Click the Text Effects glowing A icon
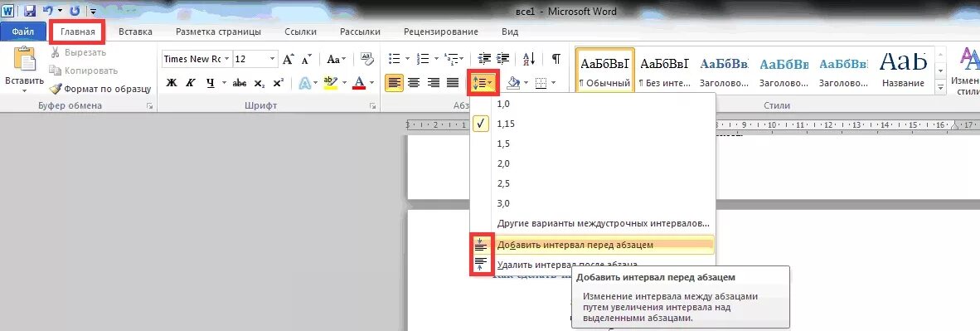The height and width of the screenshot is (331, 980). pyautogui.click(x=304, y=83)
